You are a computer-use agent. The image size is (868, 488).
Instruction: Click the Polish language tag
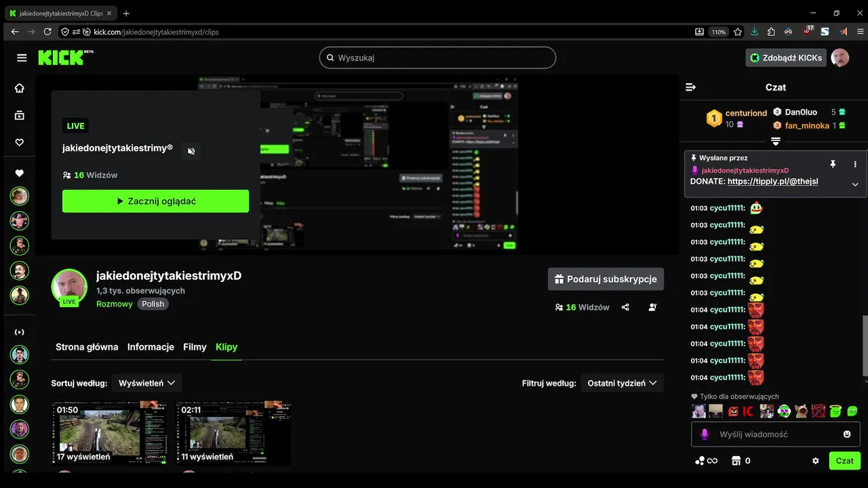[153, 304]
